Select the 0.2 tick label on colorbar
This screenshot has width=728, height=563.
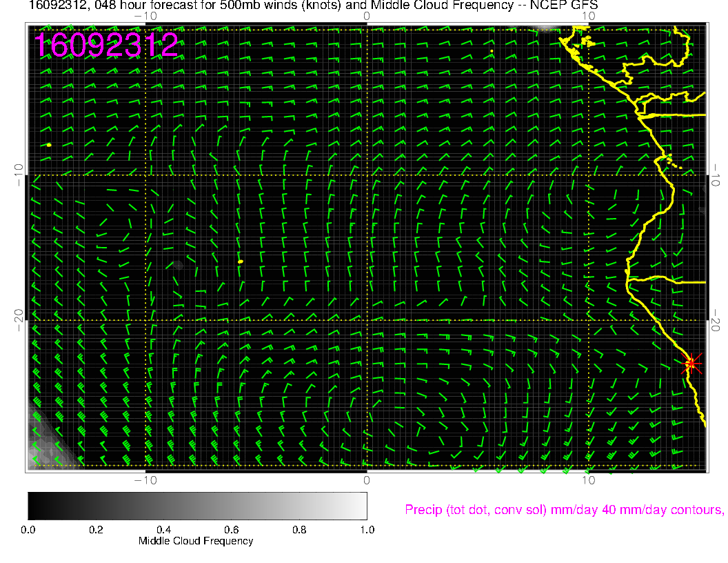[96, 530]
